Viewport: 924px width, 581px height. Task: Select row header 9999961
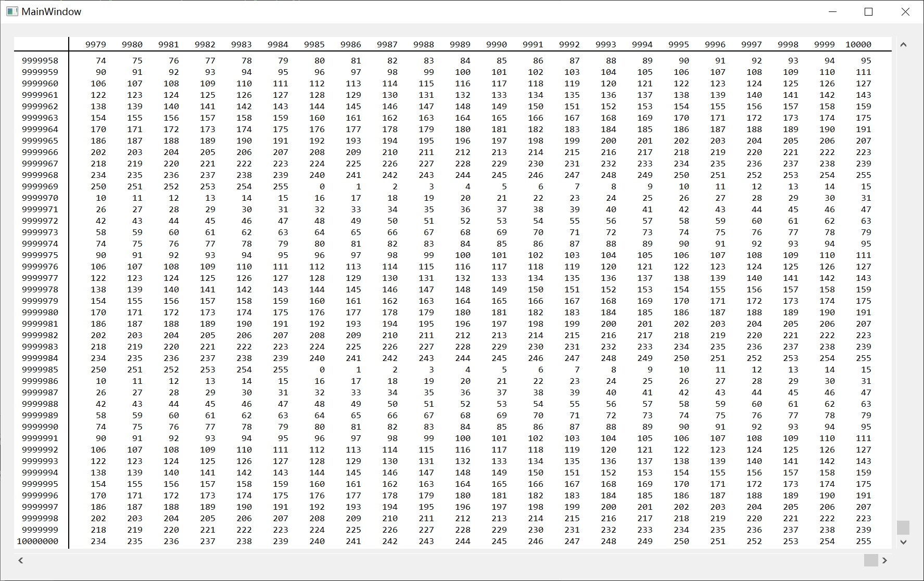(x=40, y=95)
